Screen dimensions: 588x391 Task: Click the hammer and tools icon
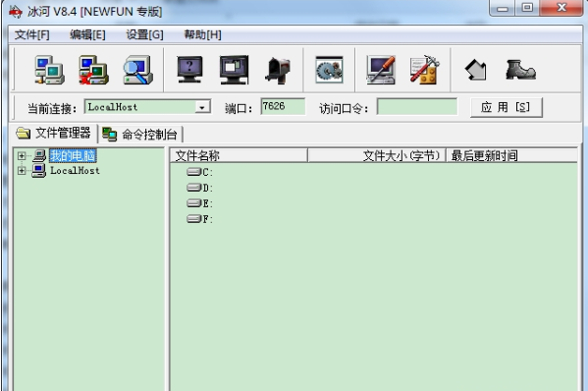click(x=424, y=70)
